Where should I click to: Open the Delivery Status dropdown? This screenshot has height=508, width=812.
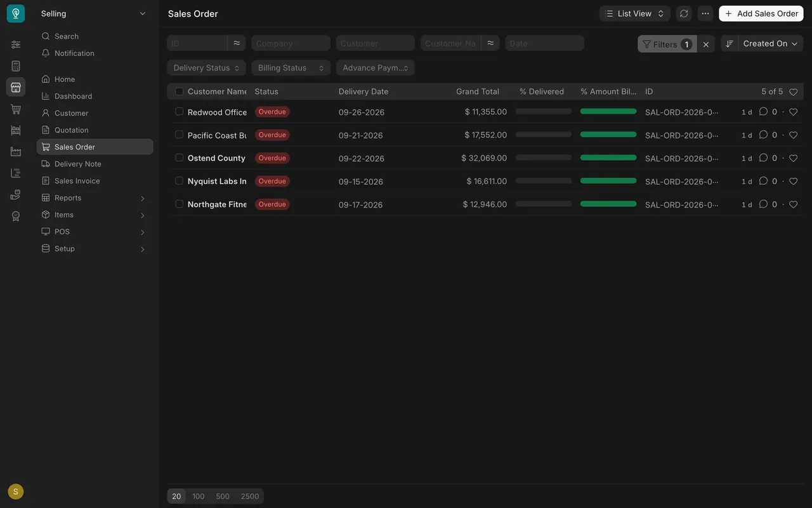[206, 68]
